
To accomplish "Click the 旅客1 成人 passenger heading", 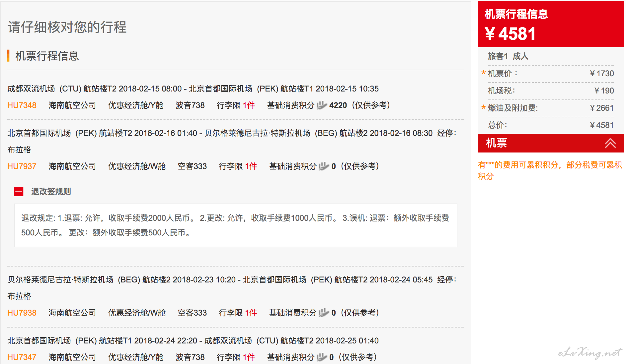I will pos(508,56).
